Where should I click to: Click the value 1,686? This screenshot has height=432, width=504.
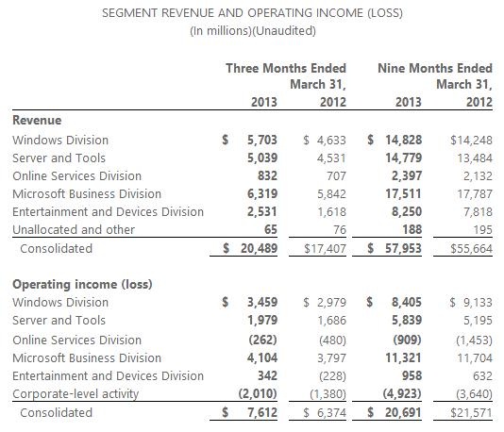[x=331, y=320]
